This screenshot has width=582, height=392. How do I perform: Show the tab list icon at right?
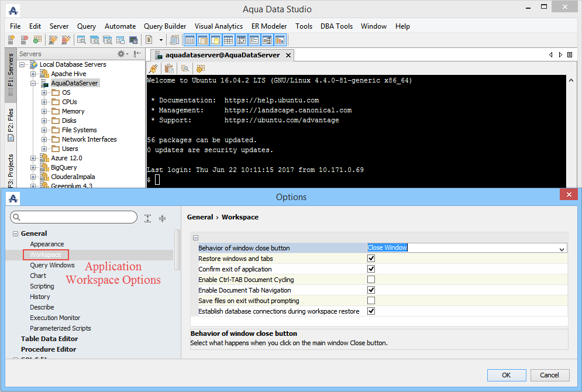pyautogui.click(x=570, y=54)
